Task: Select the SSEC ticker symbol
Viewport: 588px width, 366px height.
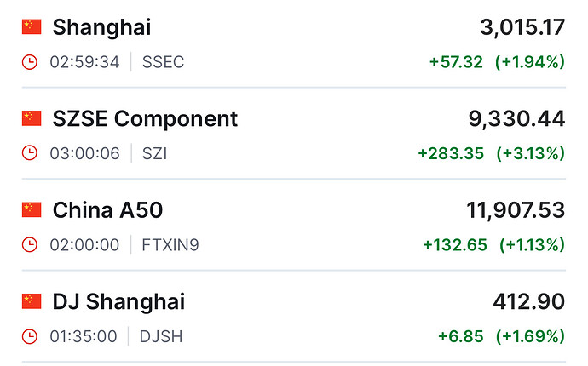Action: pos(163,62)
